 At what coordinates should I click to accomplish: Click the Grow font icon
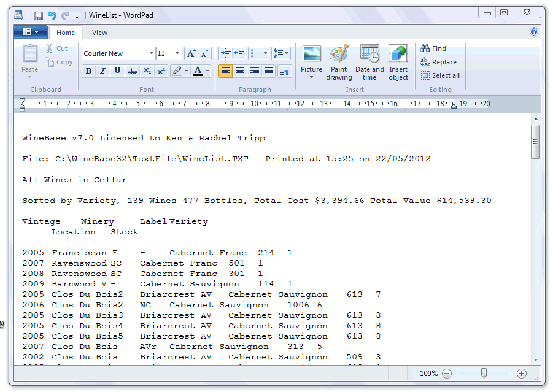[x=191, y=53]
